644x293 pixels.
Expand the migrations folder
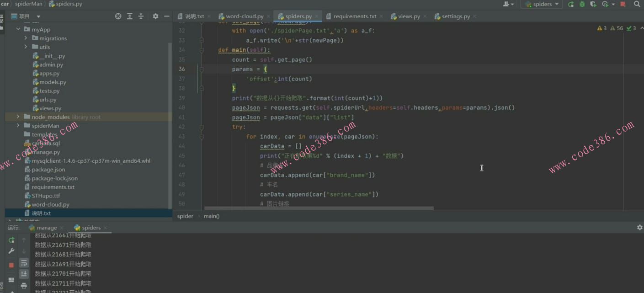(x=26, y=38)
